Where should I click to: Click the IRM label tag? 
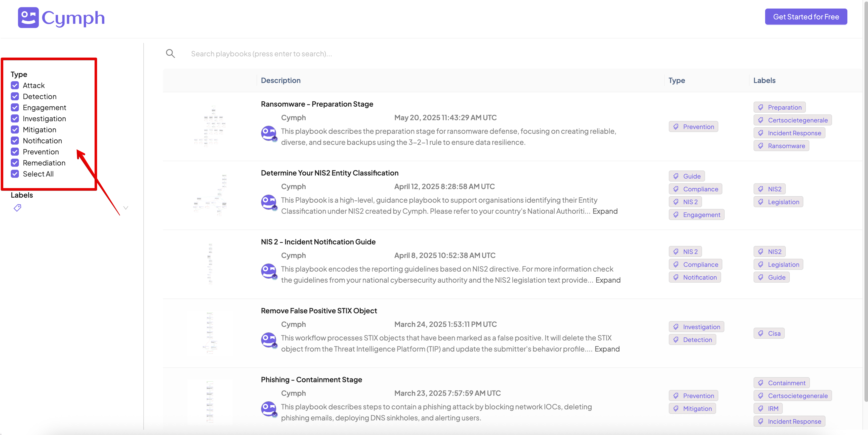(x=768, y=408)
